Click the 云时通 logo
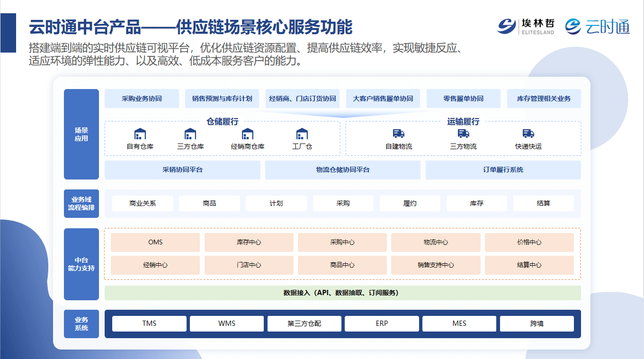This screenshot has height=359, width=644. [x=597, y=27]
